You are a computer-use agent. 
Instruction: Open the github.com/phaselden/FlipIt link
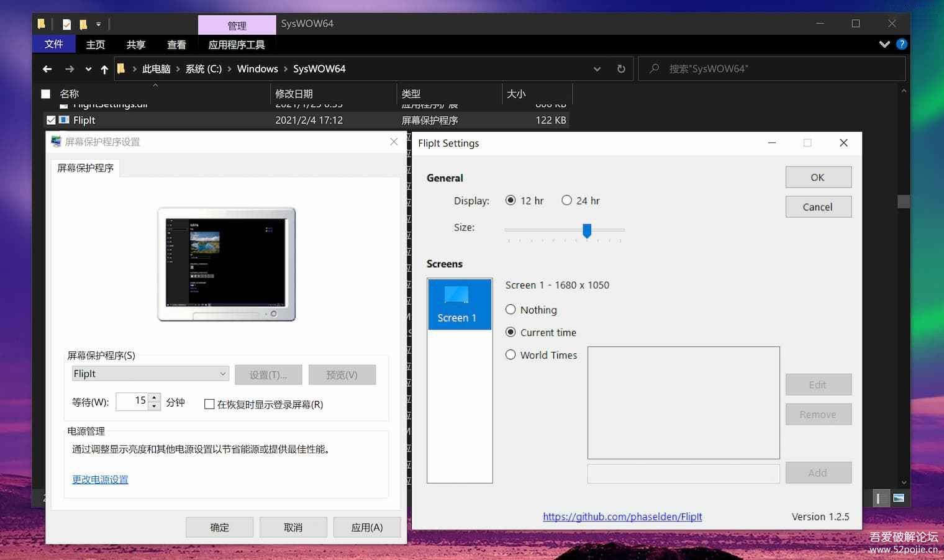point(622,517)
